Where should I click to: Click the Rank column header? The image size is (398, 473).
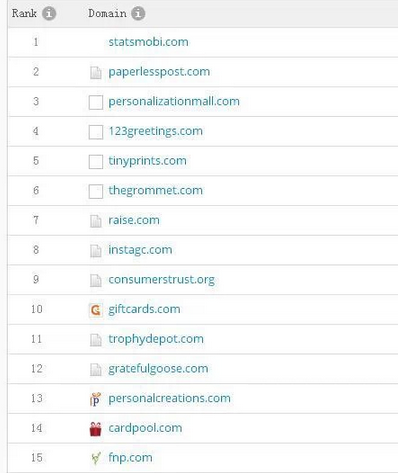24,13
